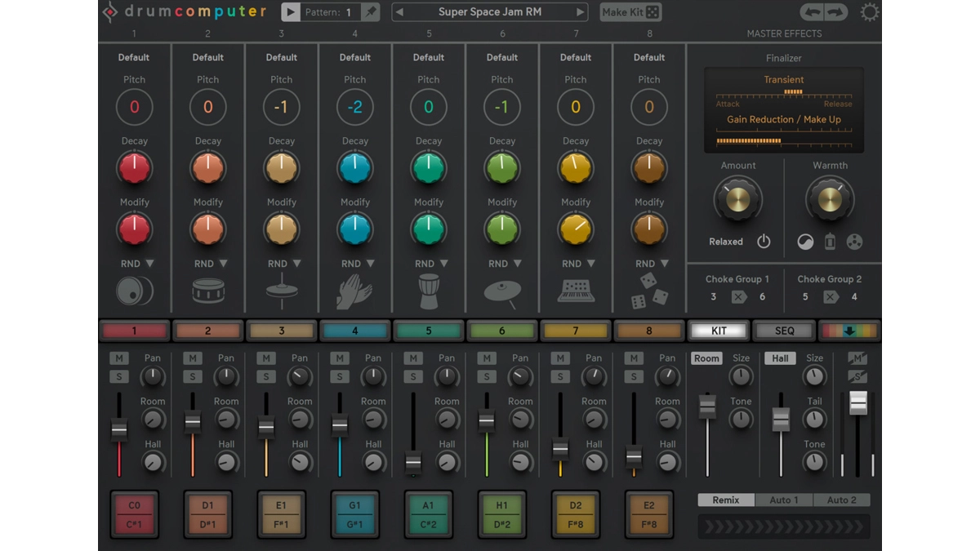980x551 pixels.
Task: Adjust the Room reverb level fader
Action: tap(707, 406)
